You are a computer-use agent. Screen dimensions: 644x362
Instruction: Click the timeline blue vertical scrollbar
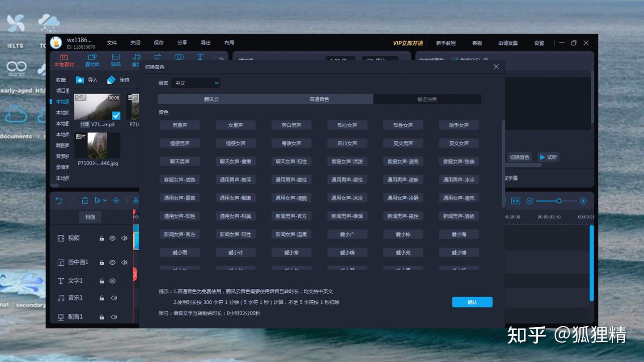[x=592, y=263]
